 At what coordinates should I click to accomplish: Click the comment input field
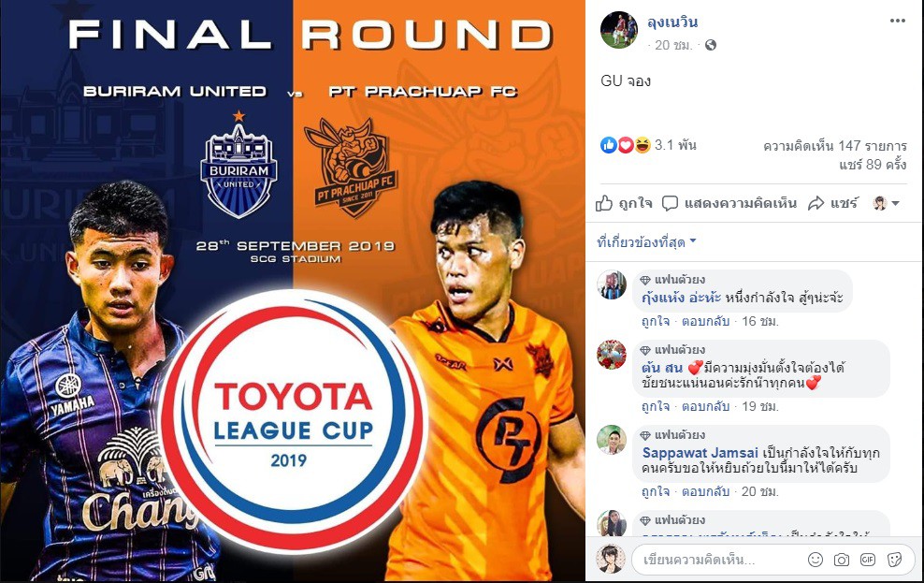coord(720,560)
